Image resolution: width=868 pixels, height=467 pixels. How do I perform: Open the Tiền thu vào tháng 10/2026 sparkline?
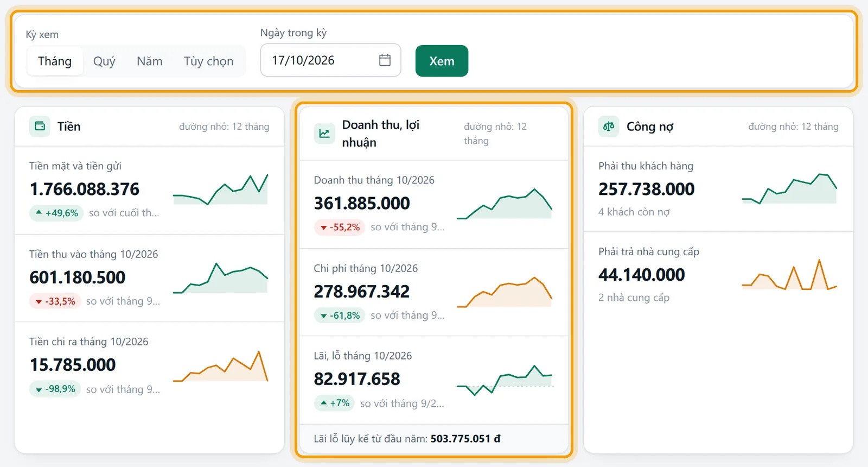[221, 278]
